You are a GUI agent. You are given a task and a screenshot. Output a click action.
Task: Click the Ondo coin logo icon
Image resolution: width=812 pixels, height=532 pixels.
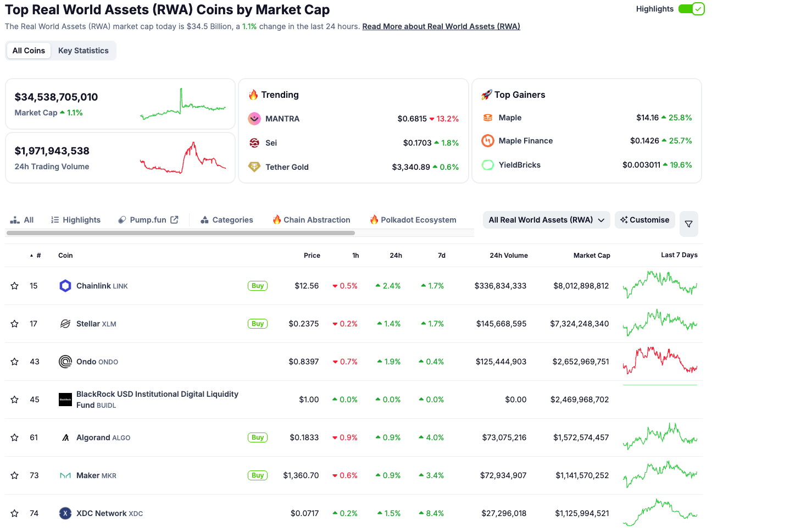pyautogui.click(x=65, y=362)
